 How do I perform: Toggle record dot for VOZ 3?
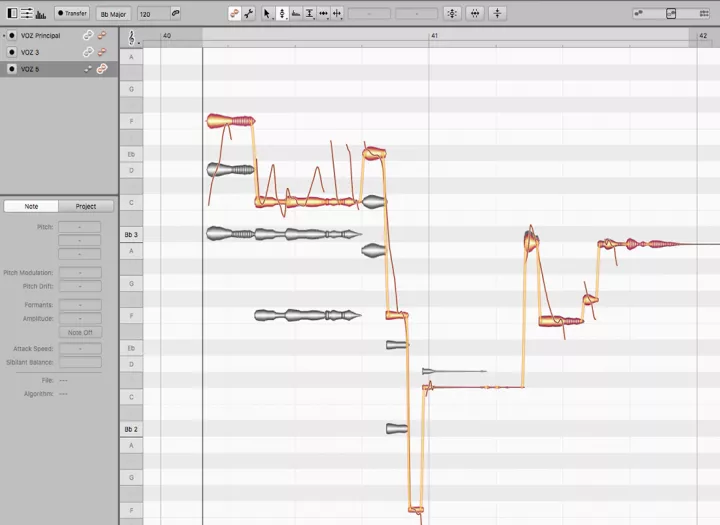pyautogui.click(x=12, y=52)
